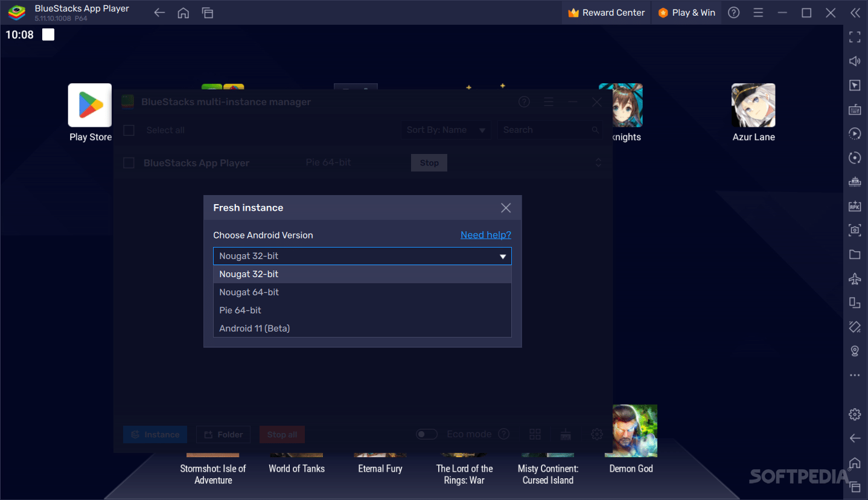Click the back arrow in BlueStacks title bar
The width and height of the screenshot is (868, 500).
pyautogui.click(x=159, y=13)
